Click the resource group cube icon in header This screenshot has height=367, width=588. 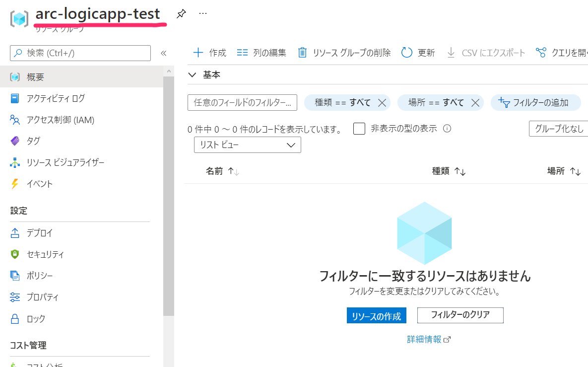[19, 18]
